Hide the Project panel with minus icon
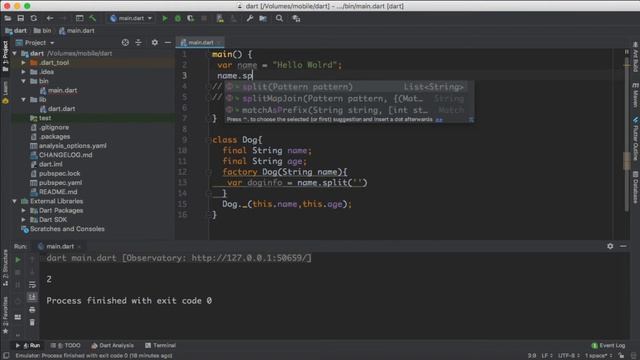Viewport: 640px width, 360px height. point(168,42)
